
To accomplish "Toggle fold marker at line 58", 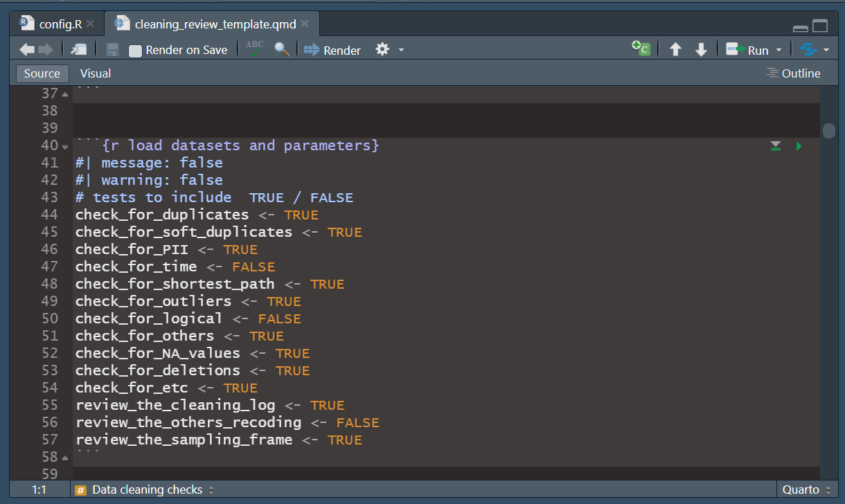I will (65, 458).
